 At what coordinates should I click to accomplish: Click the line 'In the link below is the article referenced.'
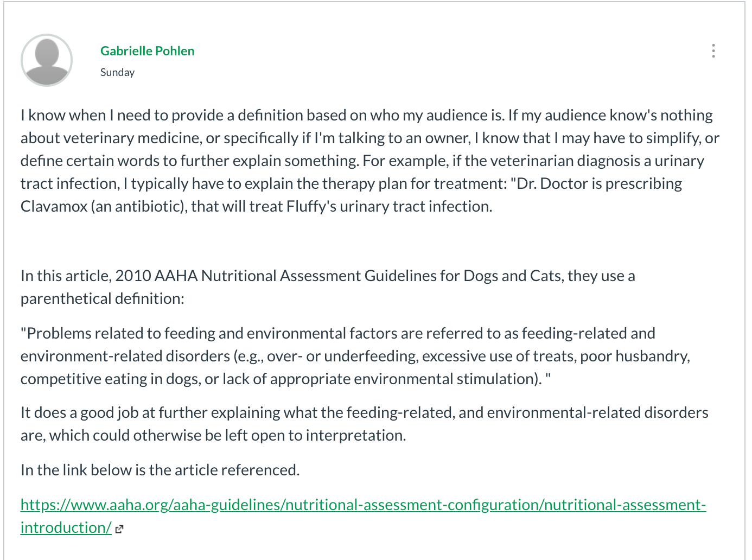[x=160, y=470]
